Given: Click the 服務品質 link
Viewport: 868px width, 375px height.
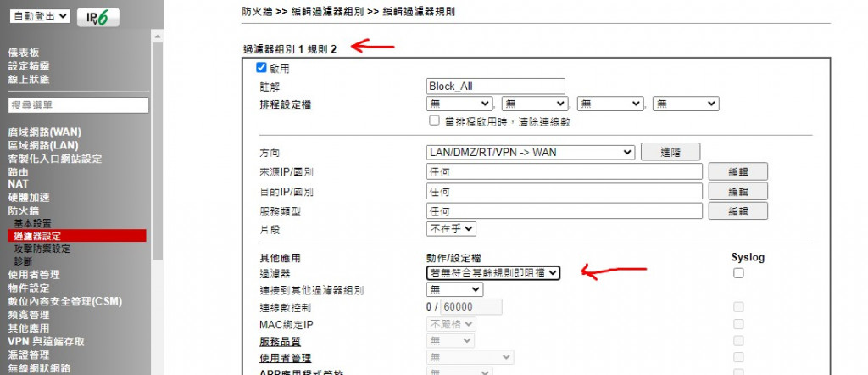Looking at the screenshot, I should pos(280,342).
